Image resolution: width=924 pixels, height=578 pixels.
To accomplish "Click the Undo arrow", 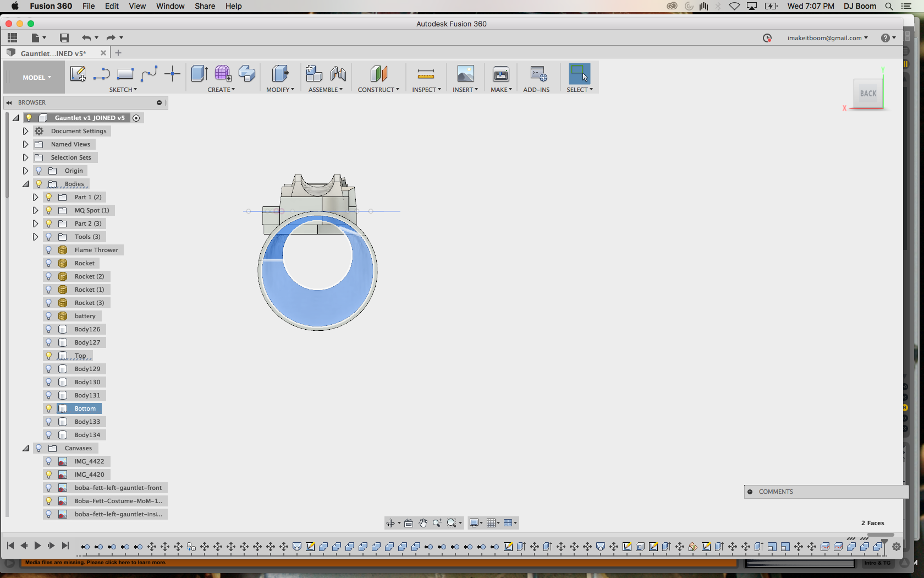I will 86,38.
